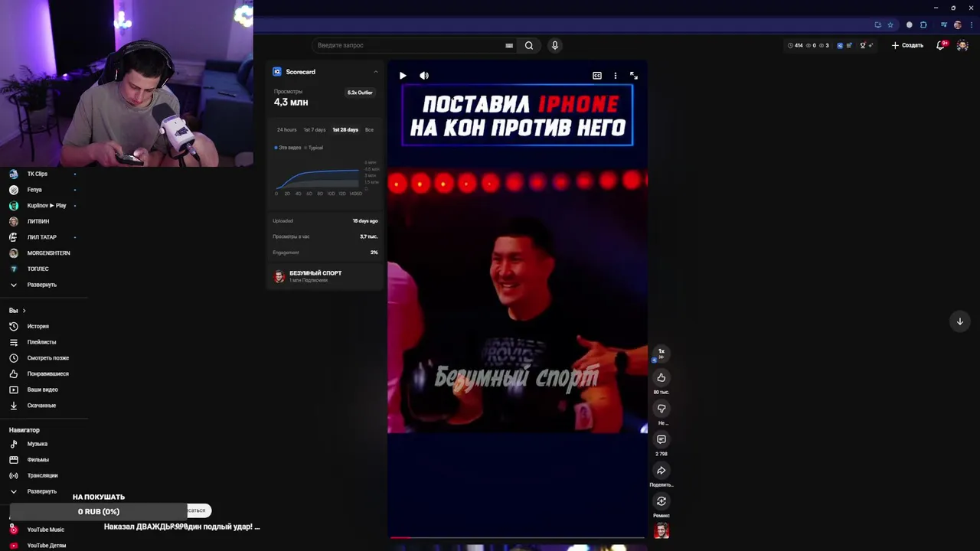Share the Short via Поделиться
980x551 pixels.
(x=661, y=471)
